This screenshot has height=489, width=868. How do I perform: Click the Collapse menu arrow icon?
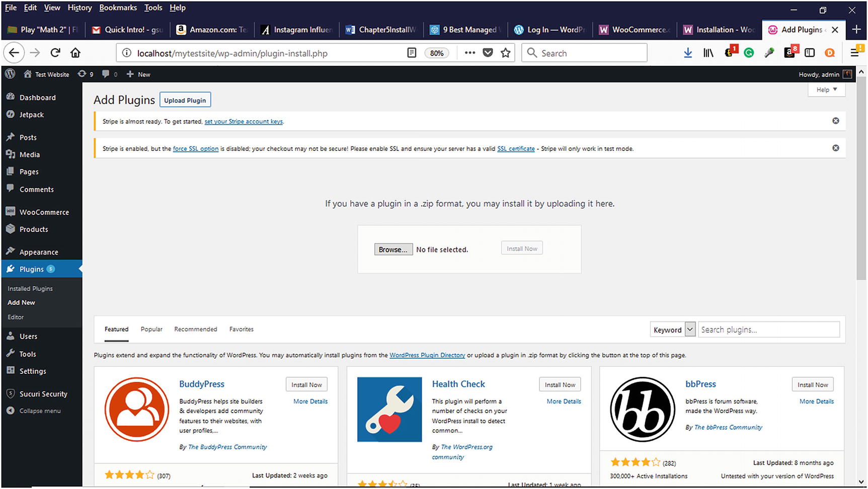coord(11,411)
